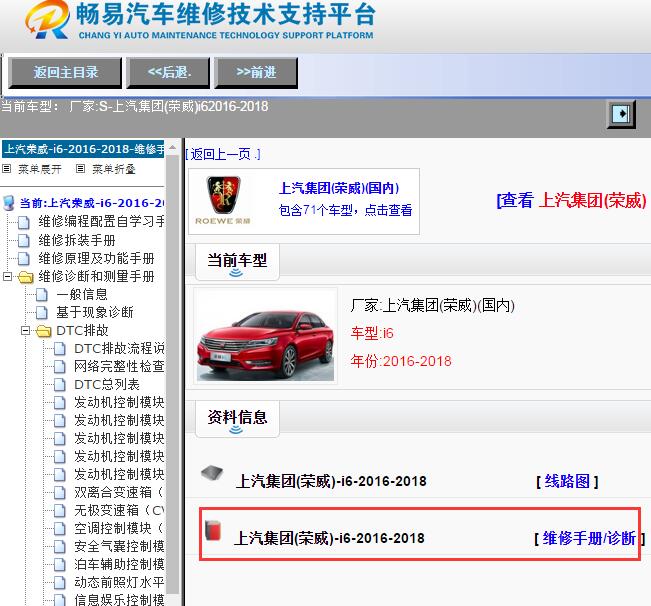Open 维修原理及功能手册 tree item
This screenshot has width=651, height=606.
tap(96, 259)
